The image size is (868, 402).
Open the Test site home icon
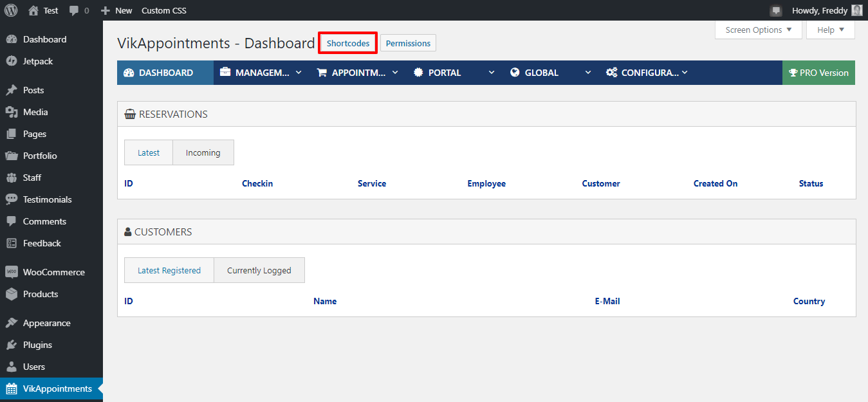coord(33,10)
